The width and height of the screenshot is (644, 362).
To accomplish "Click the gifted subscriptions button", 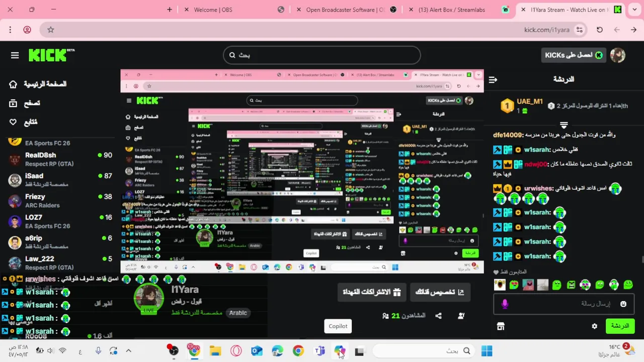I will [371, 292].
